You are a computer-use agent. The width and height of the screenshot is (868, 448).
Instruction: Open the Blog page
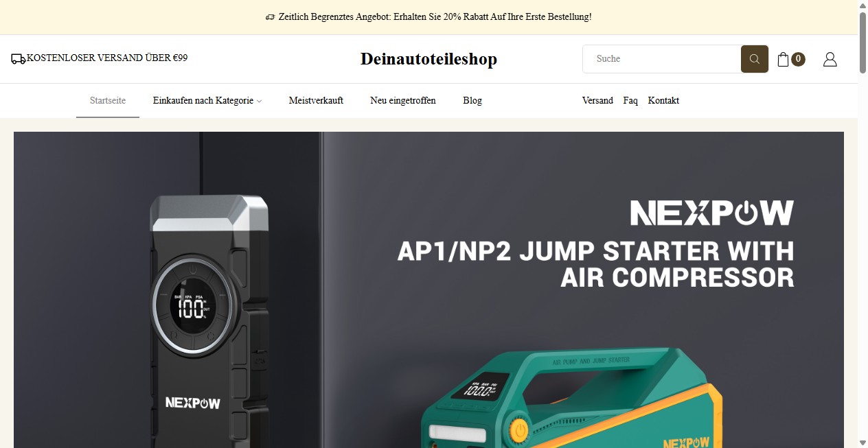[x=472, y=100]
